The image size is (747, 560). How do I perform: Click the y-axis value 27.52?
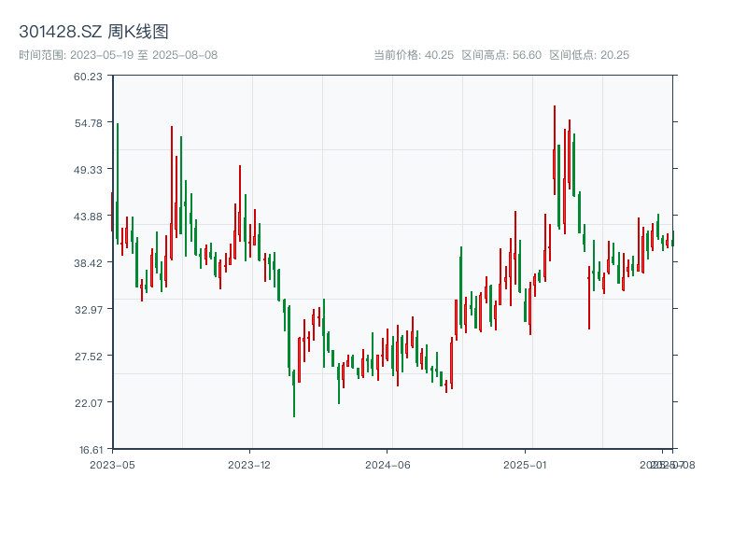tap(88, 357)
